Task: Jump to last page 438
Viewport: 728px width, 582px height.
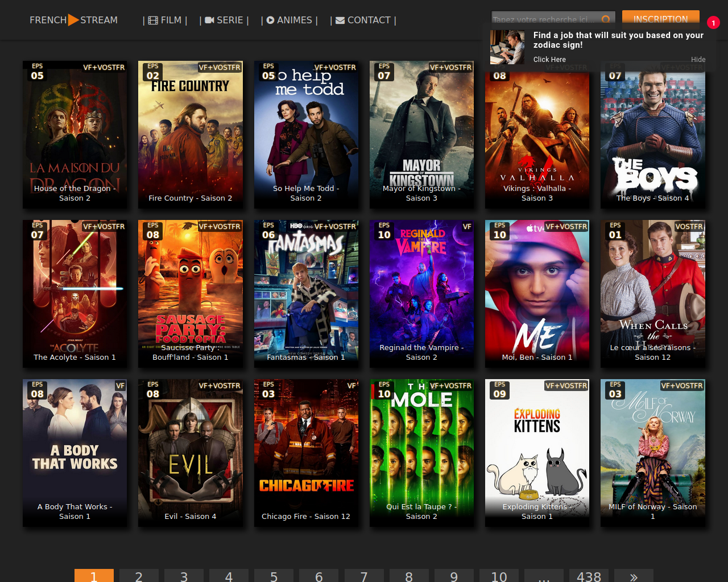Action: tap(589, 576)
